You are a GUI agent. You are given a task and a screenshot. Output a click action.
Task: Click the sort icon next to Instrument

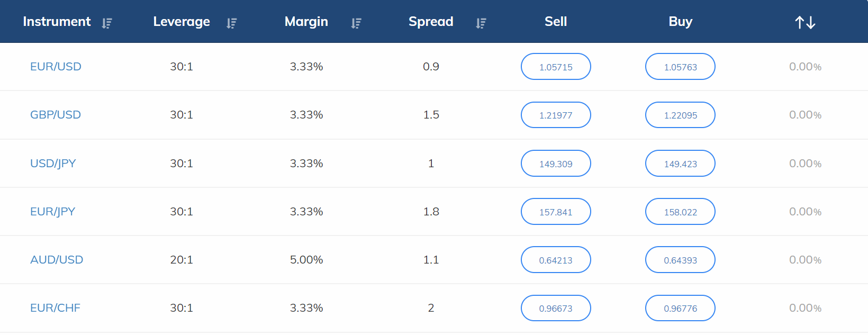pos(107,23)
